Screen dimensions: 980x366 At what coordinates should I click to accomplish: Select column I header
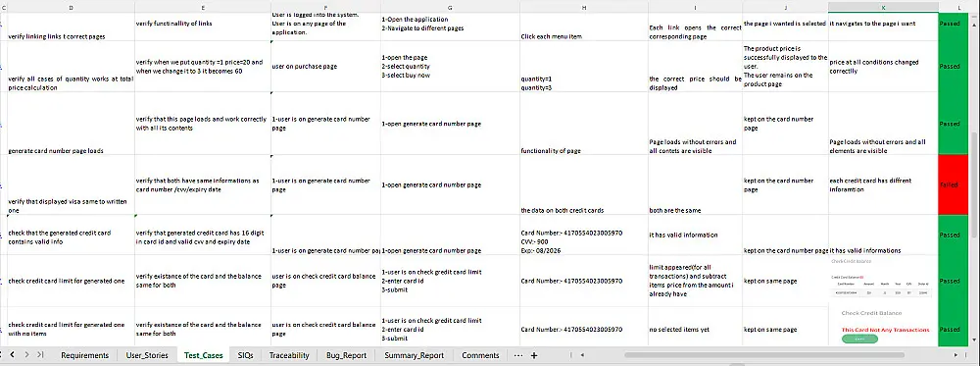coord(695,7)
